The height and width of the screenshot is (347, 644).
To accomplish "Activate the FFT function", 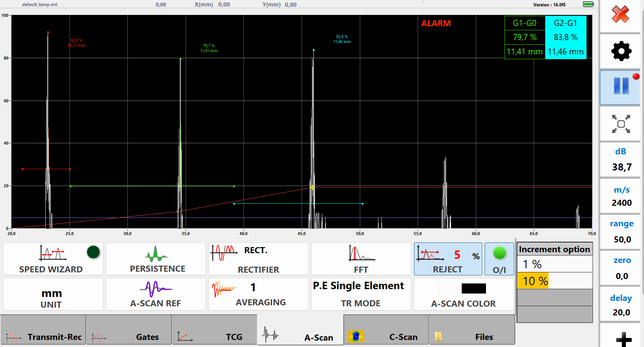I will tap(361, 259).
